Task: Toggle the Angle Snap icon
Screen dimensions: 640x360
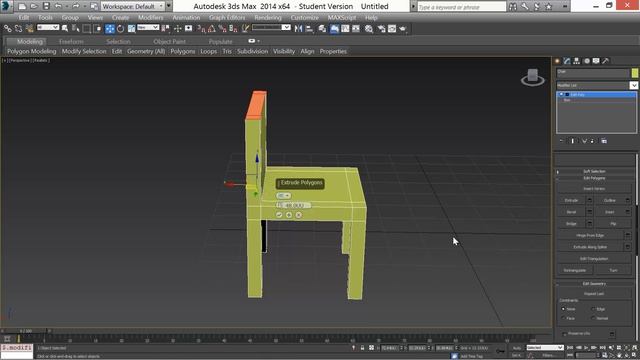Action: click(212, 29)
